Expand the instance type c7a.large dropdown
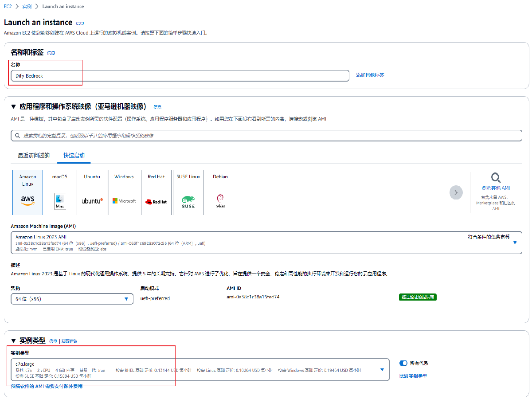Viewport: 532px width, 399px height. [x=382, y=370]
